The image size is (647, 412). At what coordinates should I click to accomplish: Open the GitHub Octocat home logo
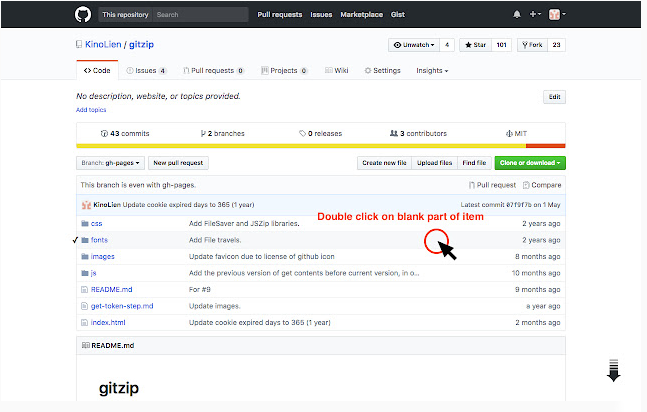tap(83, 14)
